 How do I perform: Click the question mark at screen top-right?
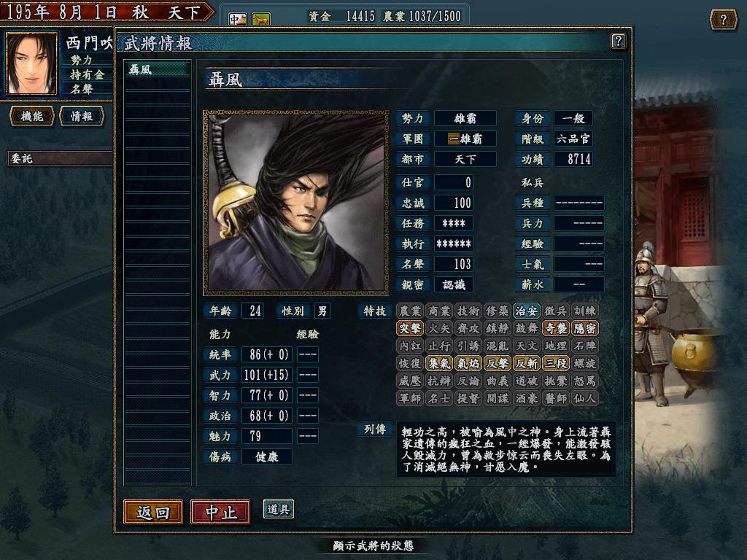coord(723,20)
